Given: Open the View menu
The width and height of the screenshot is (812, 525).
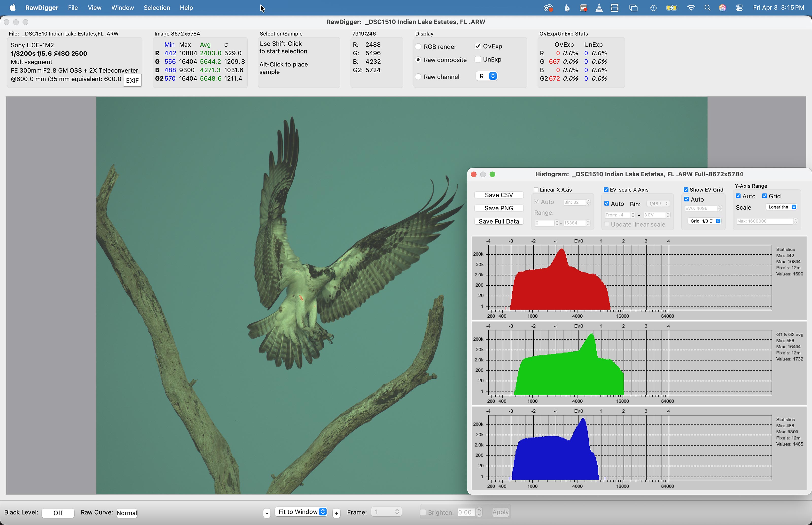Looking at the screenshot, I should (x=94, y=8).
